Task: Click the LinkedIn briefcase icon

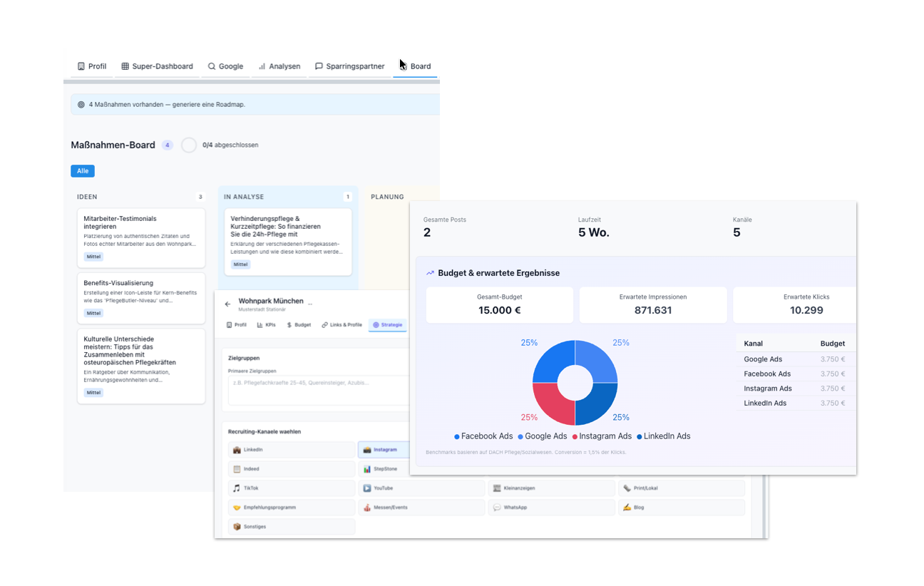Action: pos(237,450)
